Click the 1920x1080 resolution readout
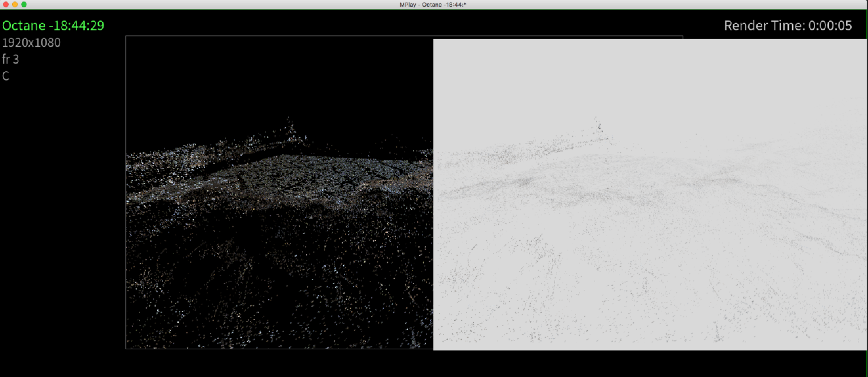 31,43
